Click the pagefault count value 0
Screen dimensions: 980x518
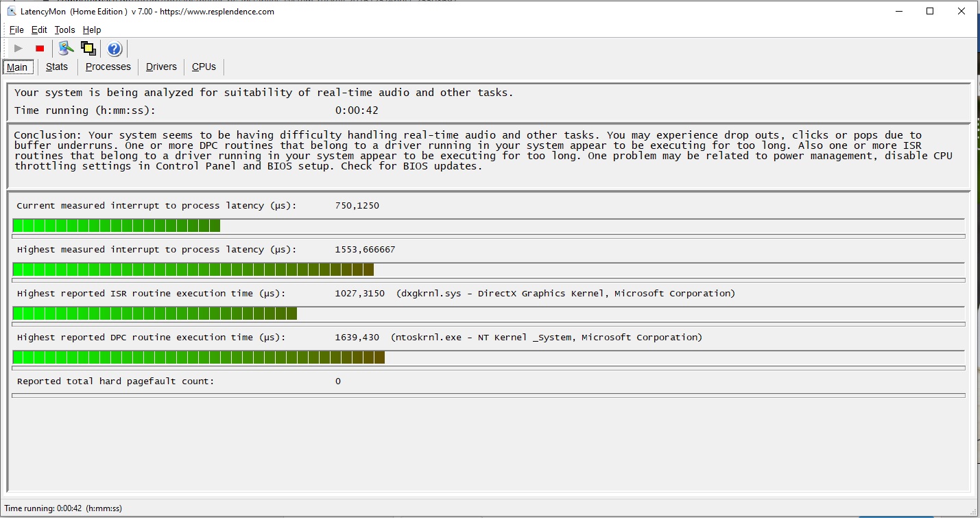[338, 381]
